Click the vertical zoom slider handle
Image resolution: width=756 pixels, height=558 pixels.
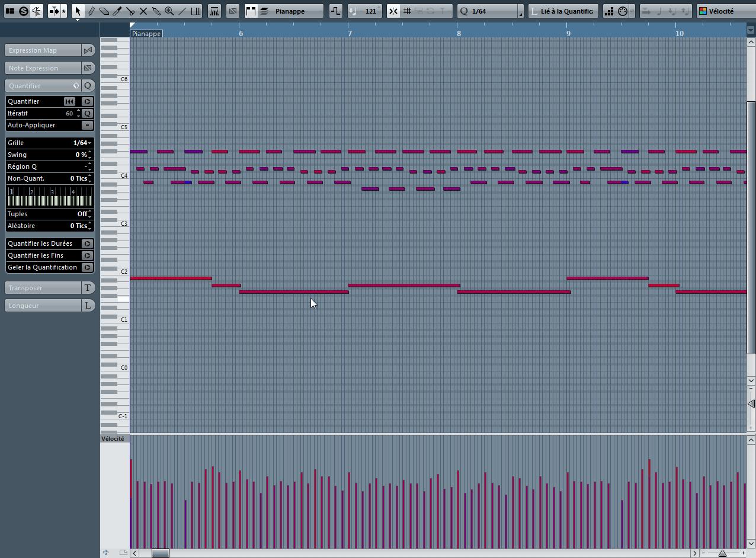[x=751, y=404]
